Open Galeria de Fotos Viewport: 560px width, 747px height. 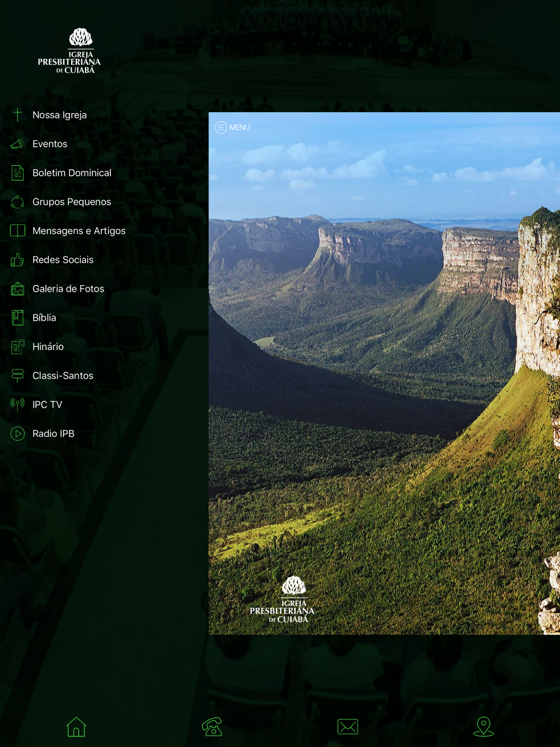coord(68,289)
